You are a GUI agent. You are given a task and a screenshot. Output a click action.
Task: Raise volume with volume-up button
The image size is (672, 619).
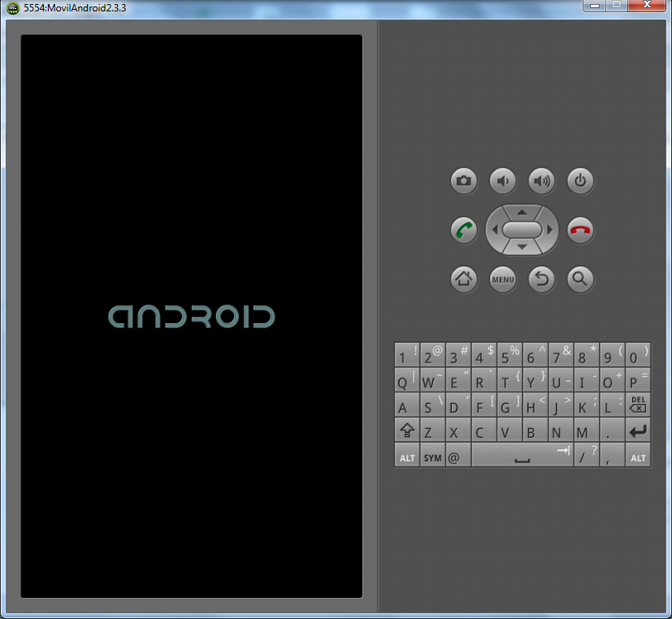[541, 181]
